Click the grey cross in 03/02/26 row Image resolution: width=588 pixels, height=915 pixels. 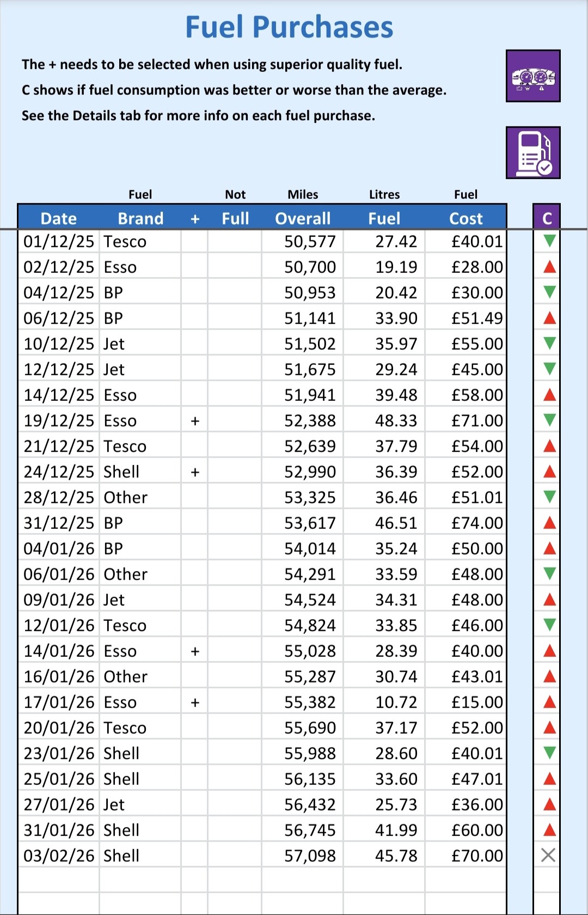(548, 856)
